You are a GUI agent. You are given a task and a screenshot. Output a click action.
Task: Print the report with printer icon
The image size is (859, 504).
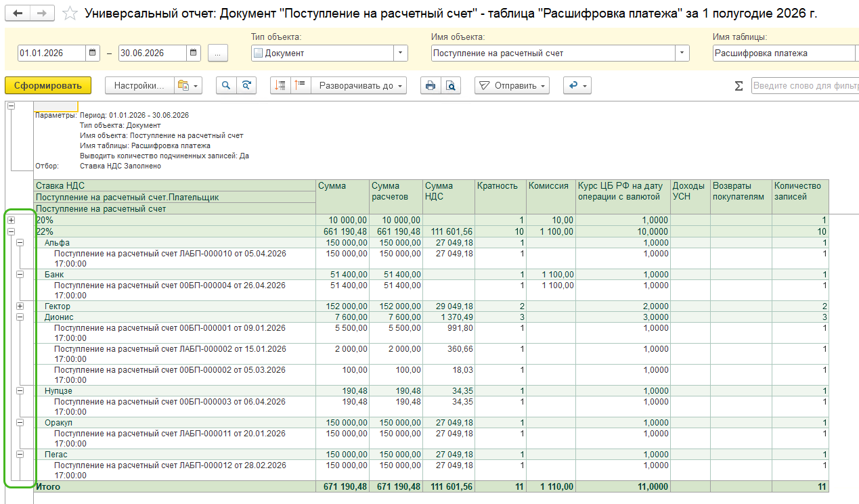pos(431,85)
